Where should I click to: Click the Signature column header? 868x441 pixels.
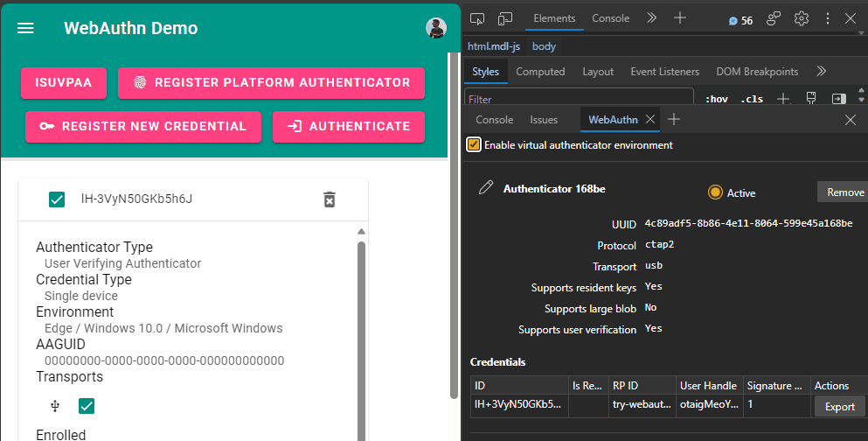[776, 386]
